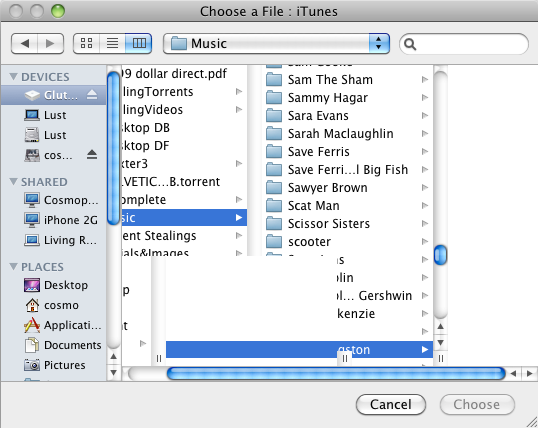The image size is (538, 428).
Task: Click the artist column vertical scroll thumb
Action: point(441,255)
